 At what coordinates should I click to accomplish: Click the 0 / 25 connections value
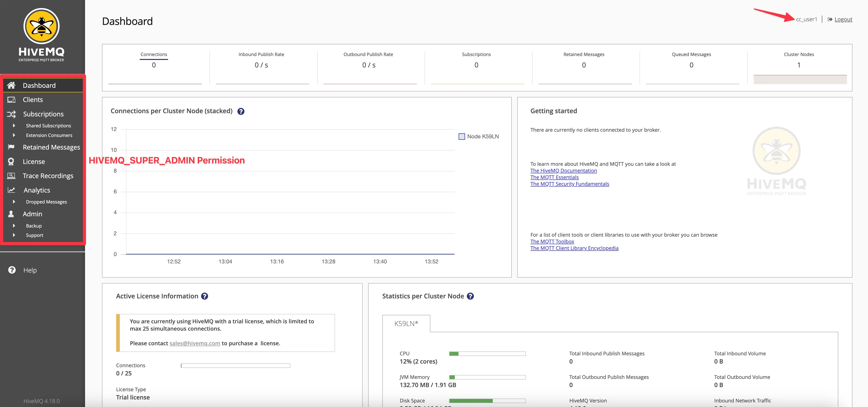point(124,373)
